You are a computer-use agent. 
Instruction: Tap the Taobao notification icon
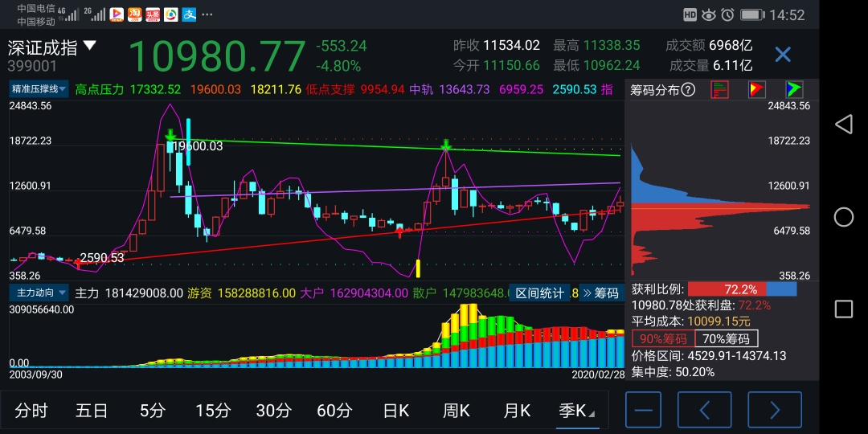(x=134, y=14)
